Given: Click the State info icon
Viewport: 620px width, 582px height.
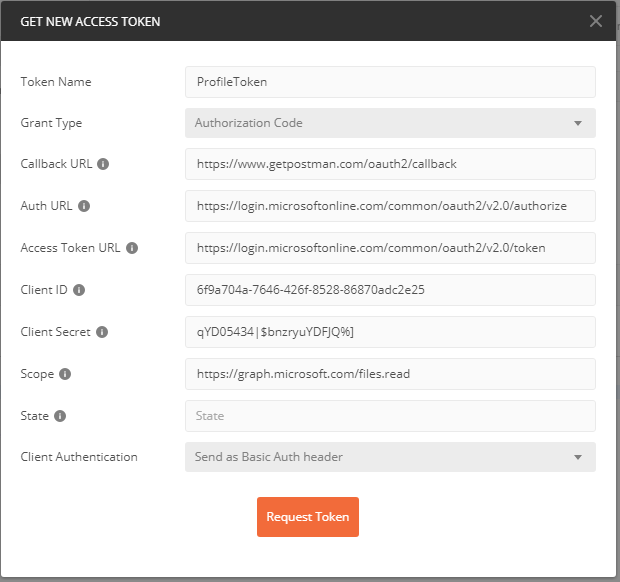Looking at the screenshot, I should [x=60, y=416].
